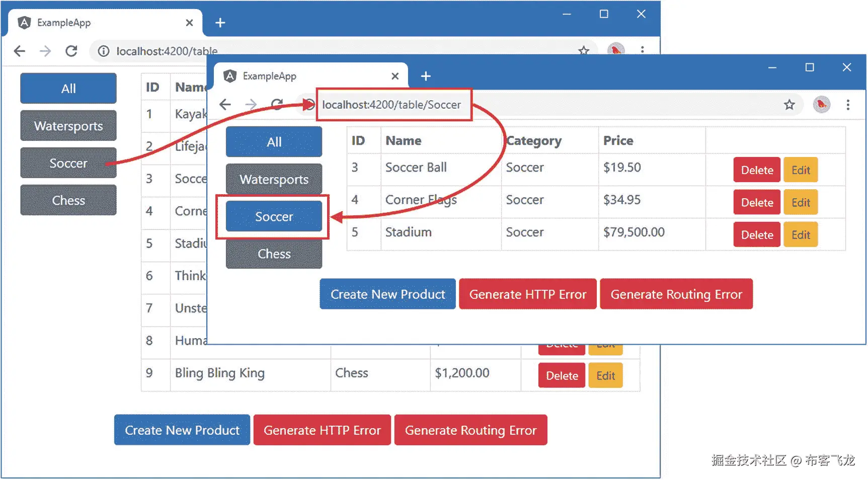Minimize the front browser window
Image resolution: width=868 pixels, height=480 pixels.
(x=772, y=67)
